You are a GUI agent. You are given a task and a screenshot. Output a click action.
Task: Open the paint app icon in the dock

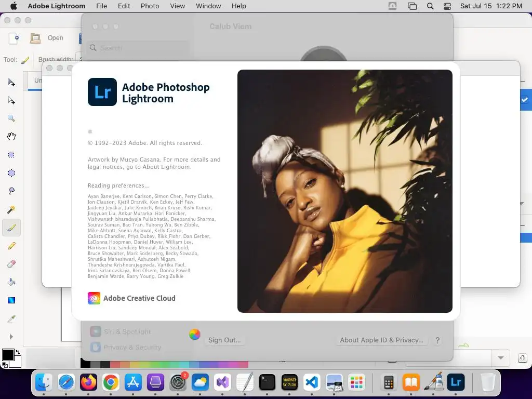pyautogui.click(x=434, y=382)
